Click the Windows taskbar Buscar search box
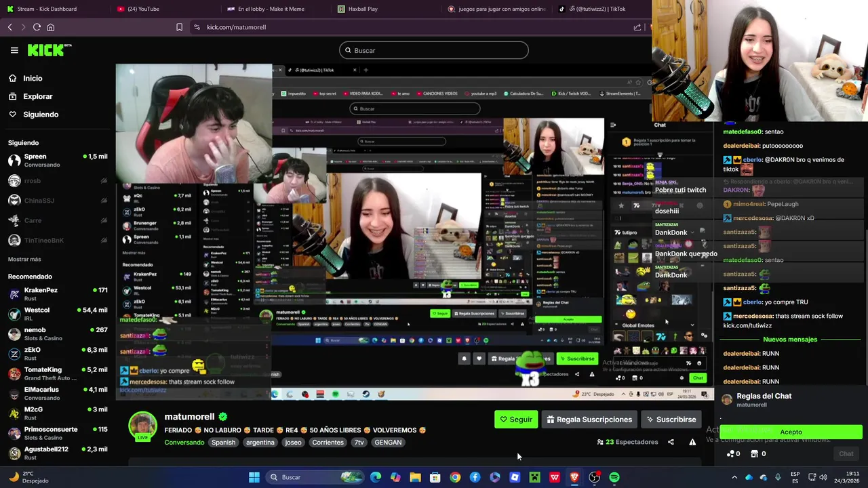The width and height of the screenshot is (868, 488). coord(315,477)
